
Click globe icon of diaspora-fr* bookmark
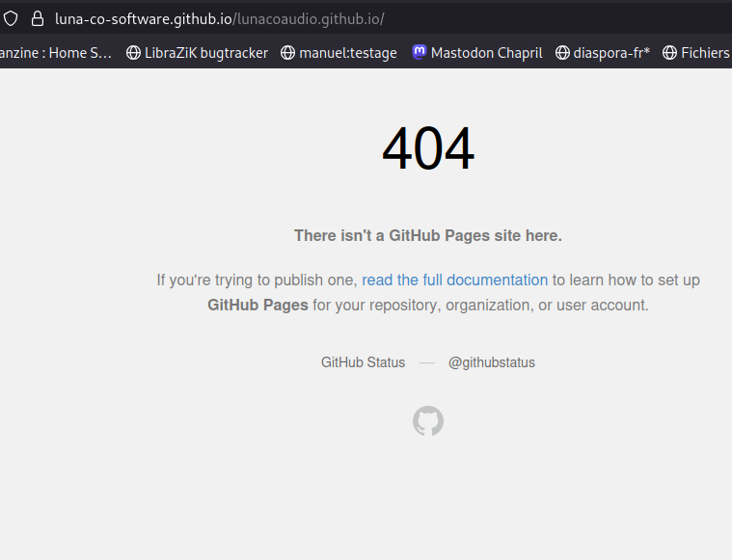pos(562,53)
